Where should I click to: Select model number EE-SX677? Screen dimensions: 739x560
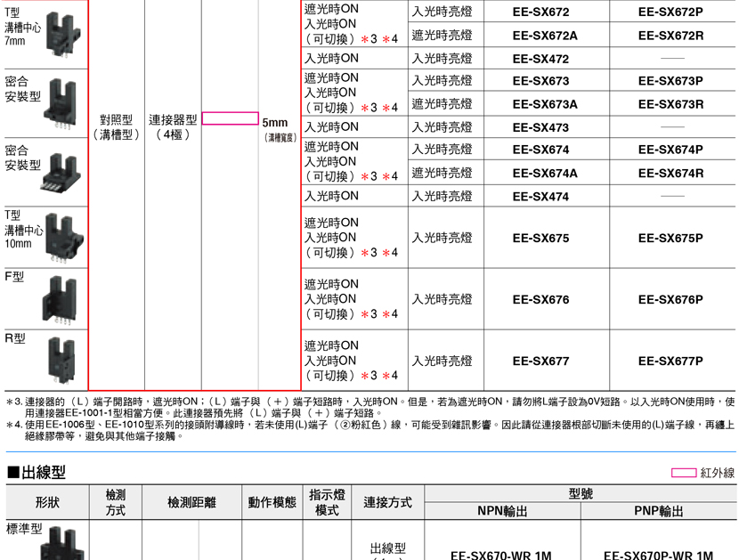[x=540, y=361]
